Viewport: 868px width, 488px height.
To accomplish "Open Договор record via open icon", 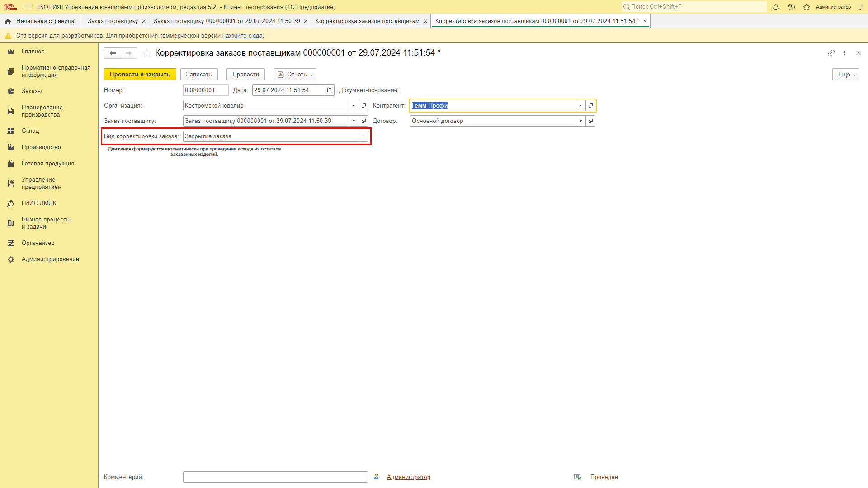I will pyautogui.click(x=591, y=121).
